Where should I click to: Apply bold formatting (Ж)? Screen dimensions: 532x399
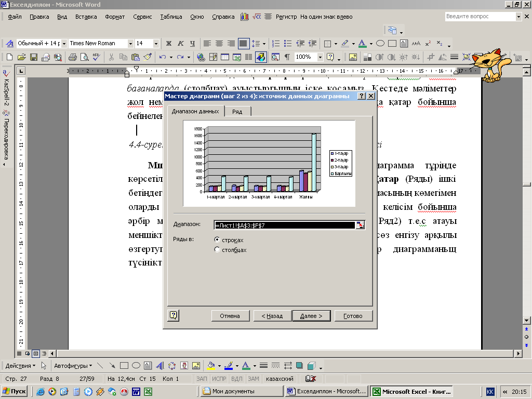[169, 44]
